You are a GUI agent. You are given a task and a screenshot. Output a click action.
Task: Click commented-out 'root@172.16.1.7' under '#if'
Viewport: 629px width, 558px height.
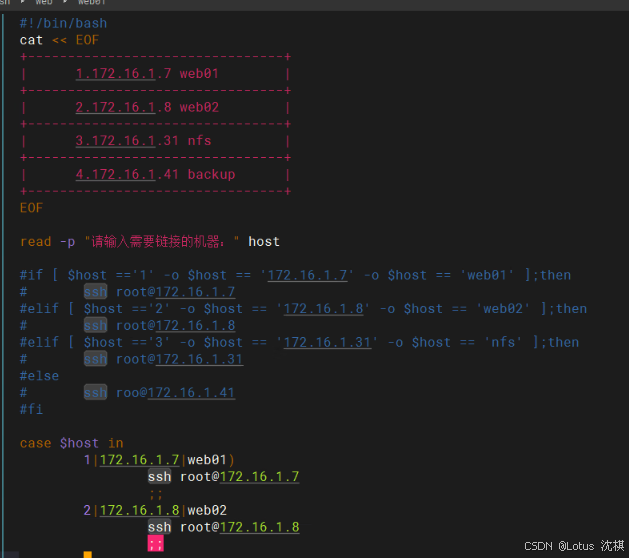click(175, 292)
